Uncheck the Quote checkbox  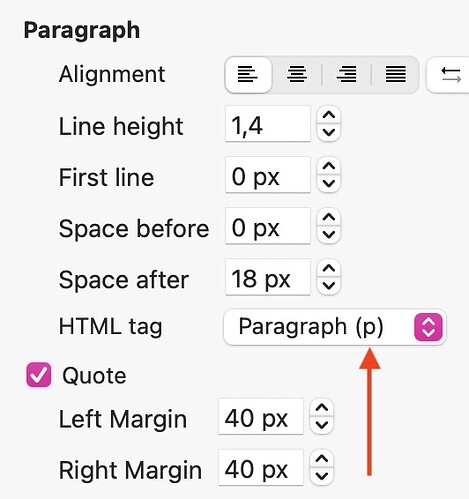(39, 375)
